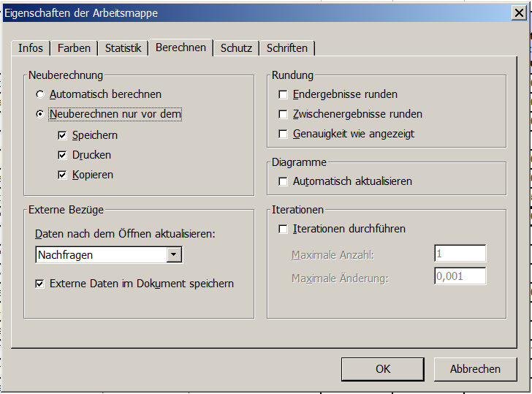Confirm with the OK button

383,369
